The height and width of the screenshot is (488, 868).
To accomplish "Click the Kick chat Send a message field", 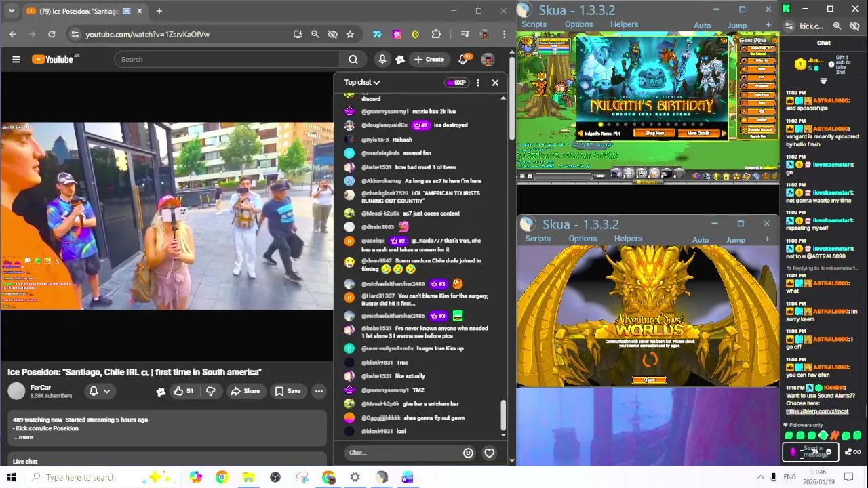I will click(x=812, y=452).
